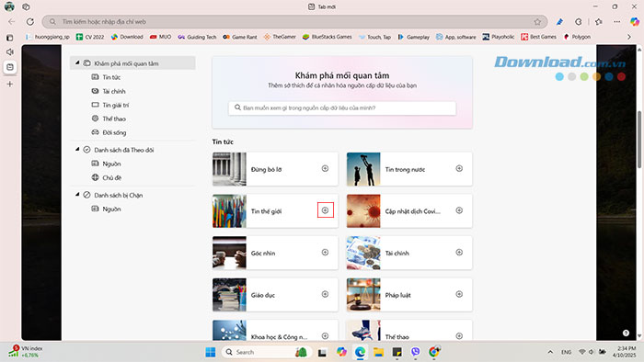Add the Thể thao card topic
644x362 pixels.
[x=459, y=335]
